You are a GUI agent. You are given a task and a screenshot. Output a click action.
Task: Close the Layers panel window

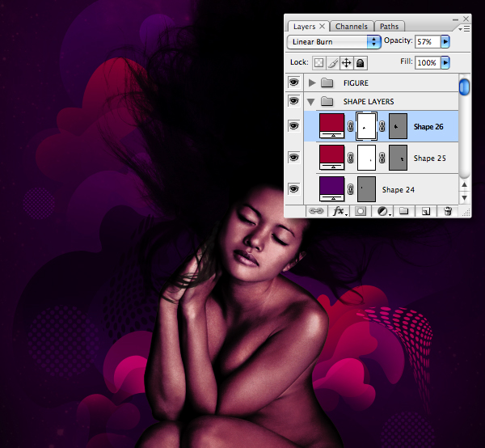coord(466,19)
